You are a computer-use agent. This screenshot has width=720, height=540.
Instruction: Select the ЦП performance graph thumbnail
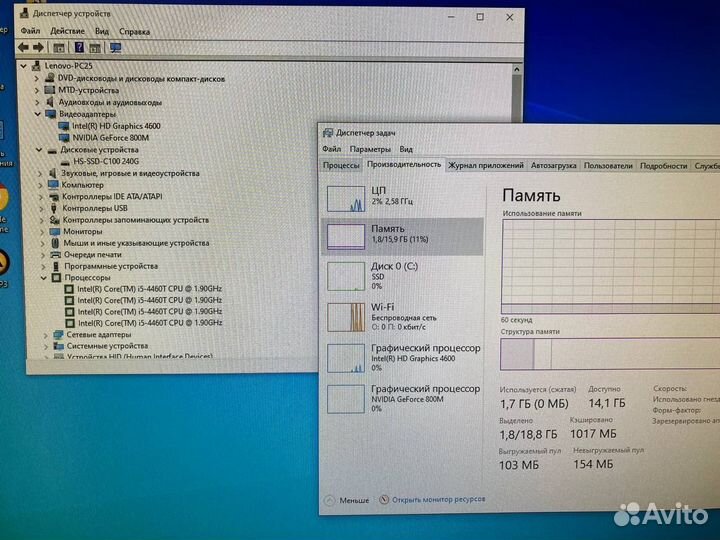coord(346,198)
